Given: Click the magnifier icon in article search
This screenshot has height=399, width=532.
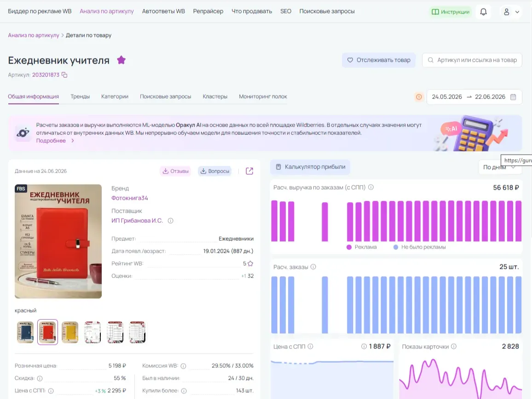Looking at the screenshot, I should coord(431,60).
